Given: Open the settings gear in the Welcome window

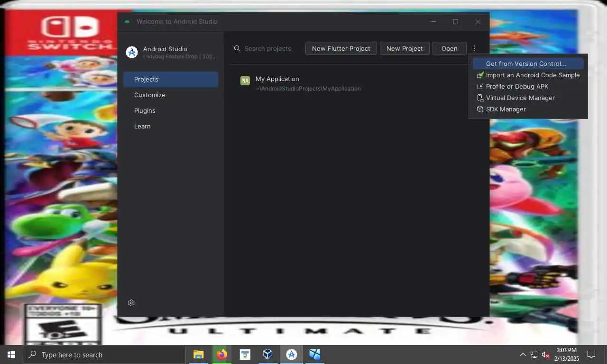Looking at the screenshot, I should click(x=131, y=303).
